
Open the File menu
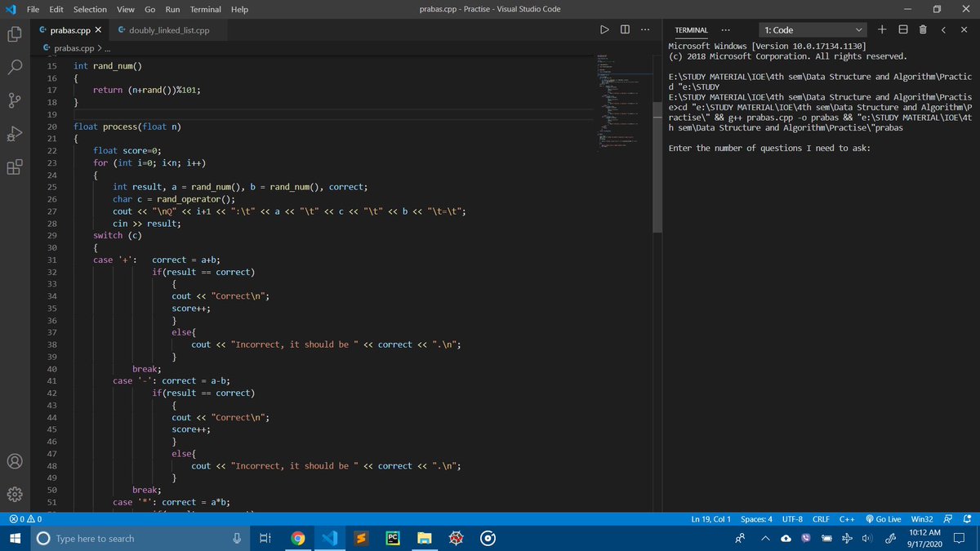(34, 9)
